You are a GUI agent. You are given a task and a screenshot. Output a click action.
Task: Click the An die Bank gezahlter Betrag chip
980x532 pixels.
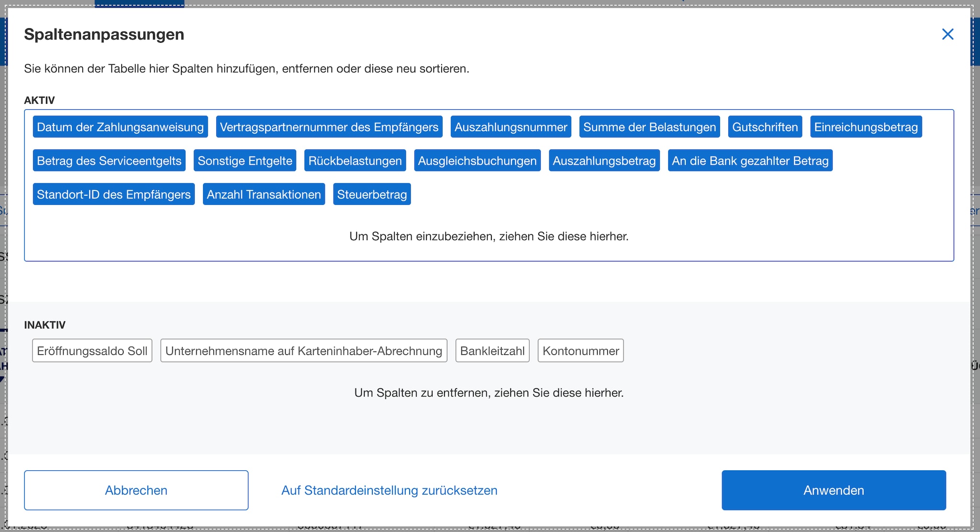[x=750, y=160]
